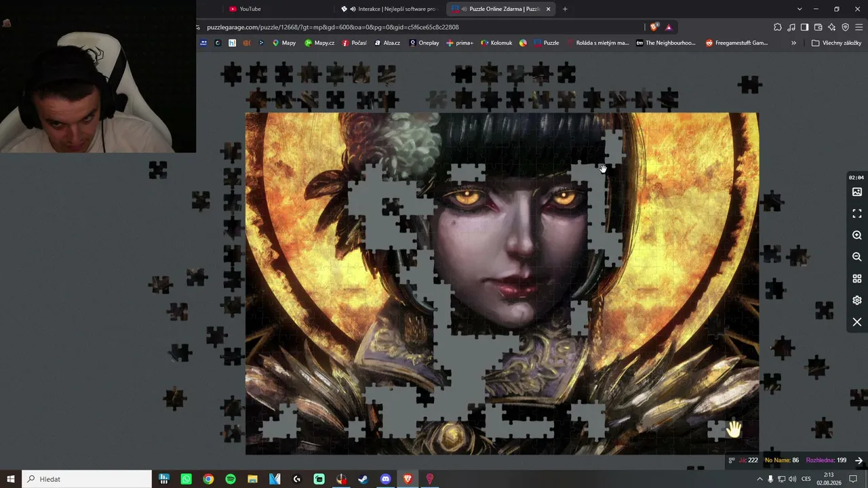Open Spotify from the taskbar
868x488 pixels.
(x=231, y=479)
